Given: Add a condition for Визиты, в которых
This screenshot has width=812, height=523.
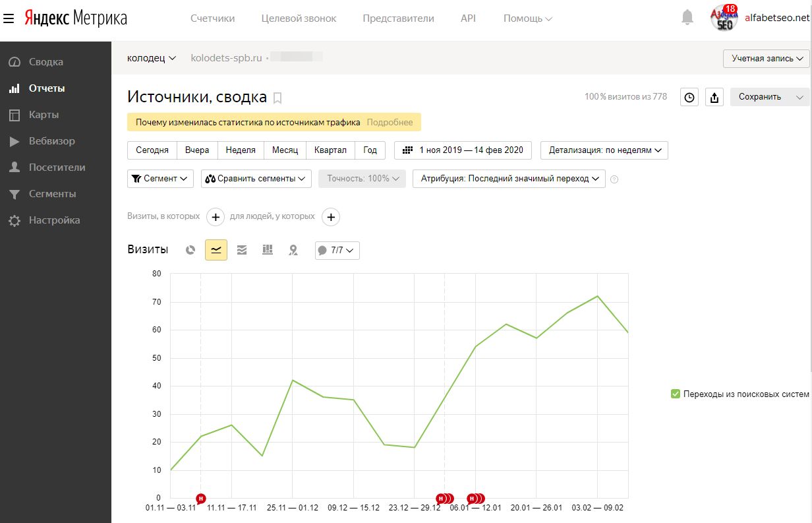Looking at the screenshot, I should pos(216,217).
